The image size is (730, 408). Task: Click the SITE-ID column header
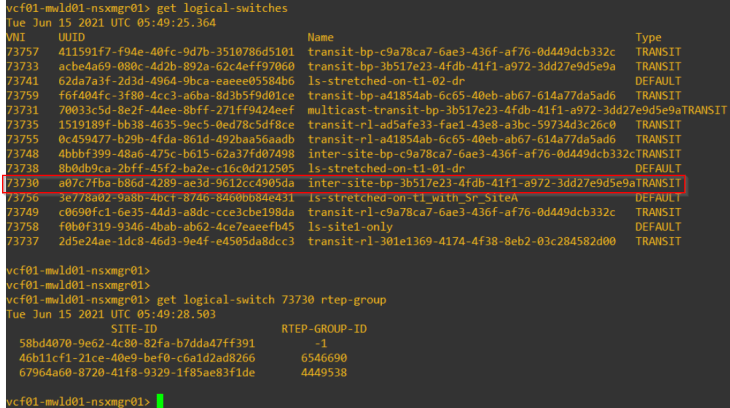coord(134,329)
